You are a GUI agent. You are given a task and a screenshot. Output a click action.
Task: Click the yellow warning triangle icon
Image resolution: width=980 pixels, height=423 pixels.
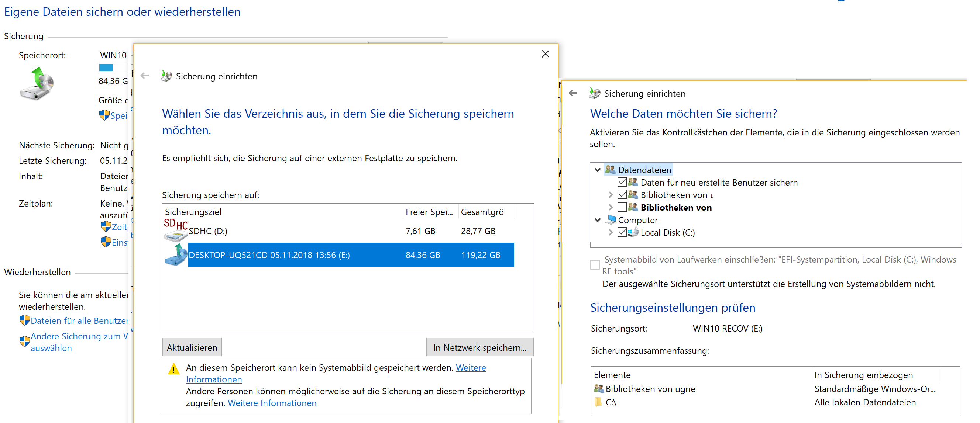click(174, 369)
